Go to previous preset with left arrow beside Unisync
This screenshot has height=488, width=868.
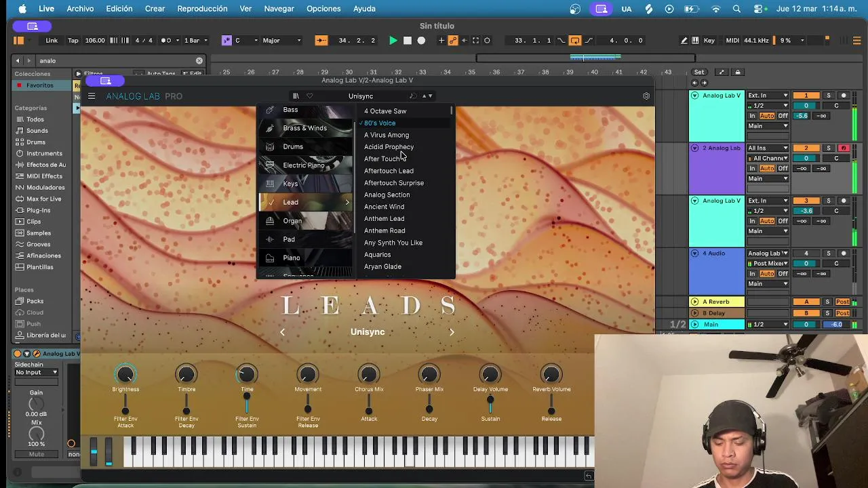tap(283, 332)
